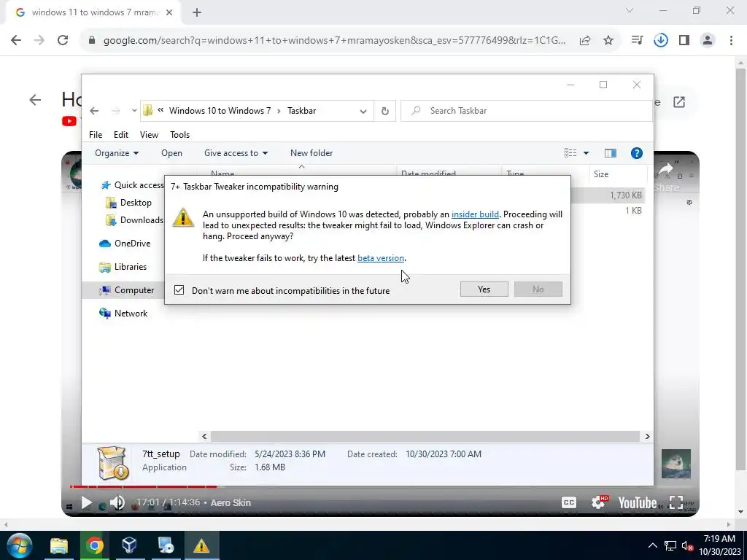Open Chrome profile icon
747x560 pixels.
point(708,41)
